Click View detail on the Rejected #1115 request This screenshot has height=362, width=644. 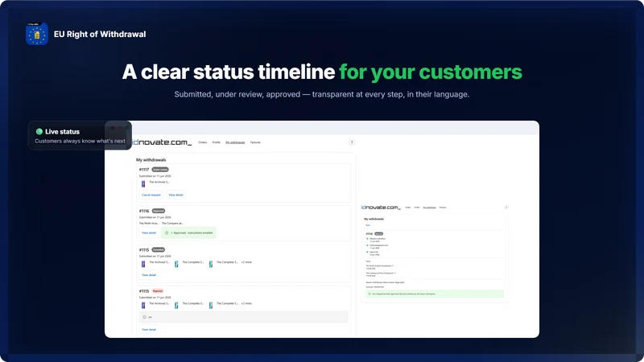click(x=149, y=330)
